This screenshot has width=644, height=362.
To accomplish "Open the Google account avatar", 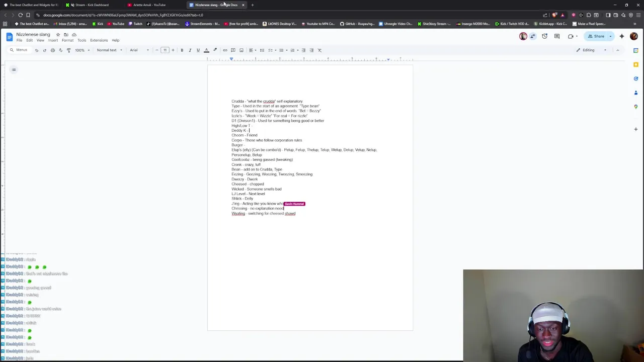I will (x=634, y=36).
